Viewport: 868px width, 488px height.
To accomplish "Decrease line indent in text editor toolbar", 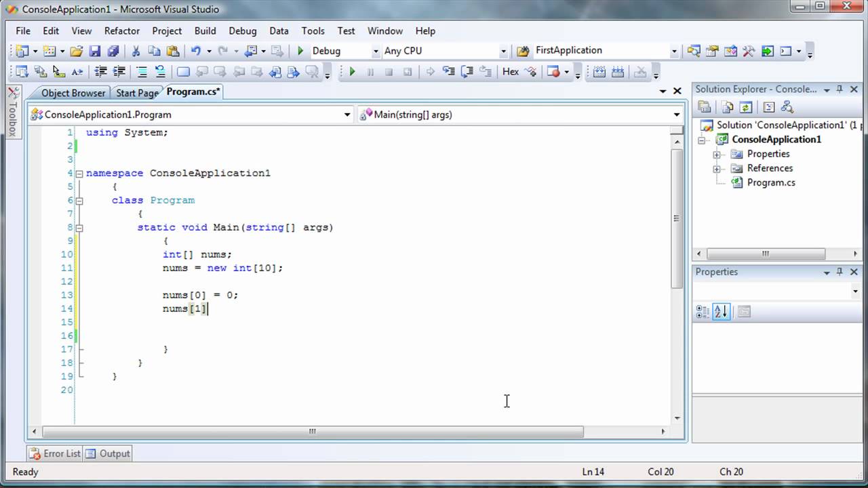I will (x=100, y=71).
